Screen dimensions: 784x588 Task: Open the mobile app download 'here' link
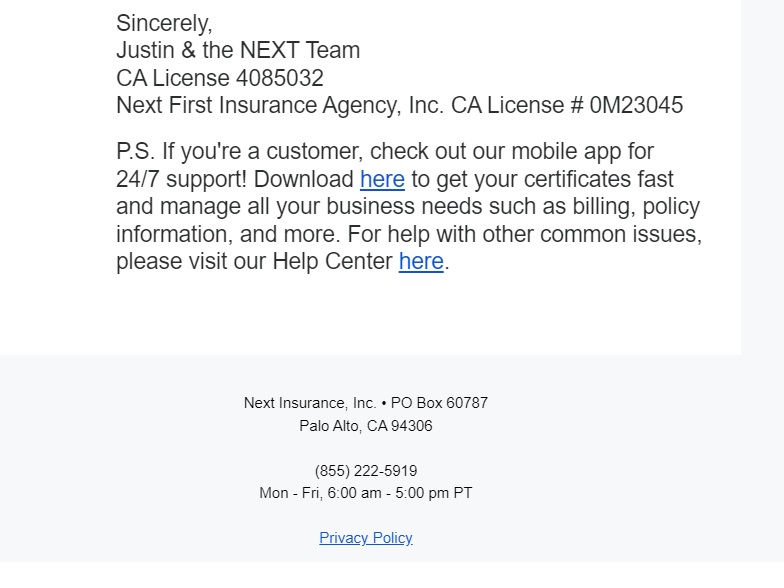(x=382, y=179)
